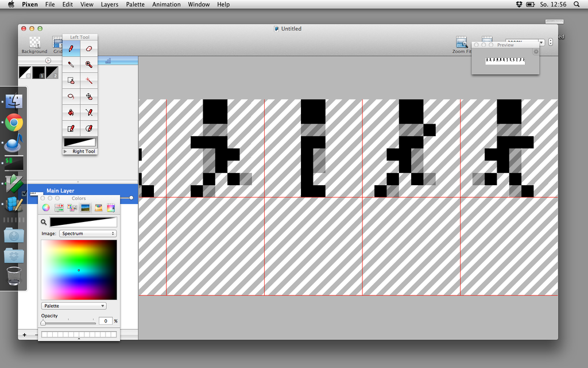This screenshot has width=588, height=368.
Task: Open Google Chrome from the Dock
Action: point(14,122)
